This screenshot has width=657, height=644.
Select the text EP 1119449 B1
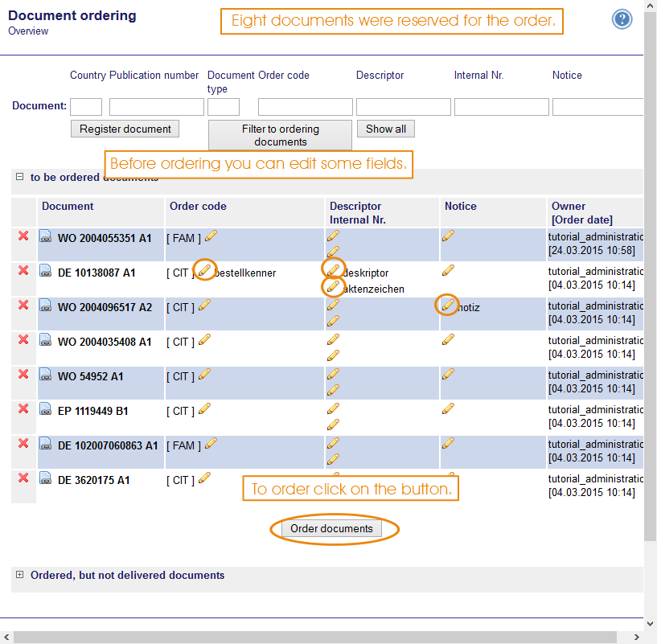pos(92,411)
